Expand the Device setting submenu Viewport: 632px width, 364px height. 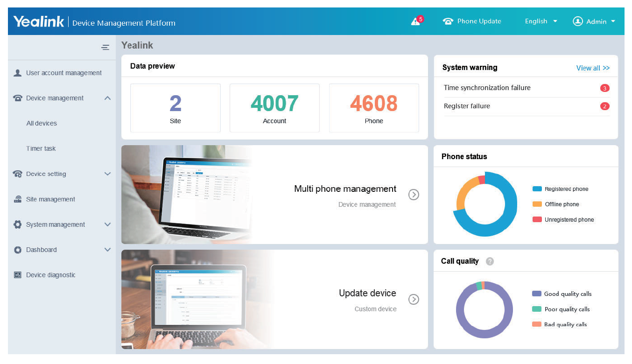coord(107,174)
